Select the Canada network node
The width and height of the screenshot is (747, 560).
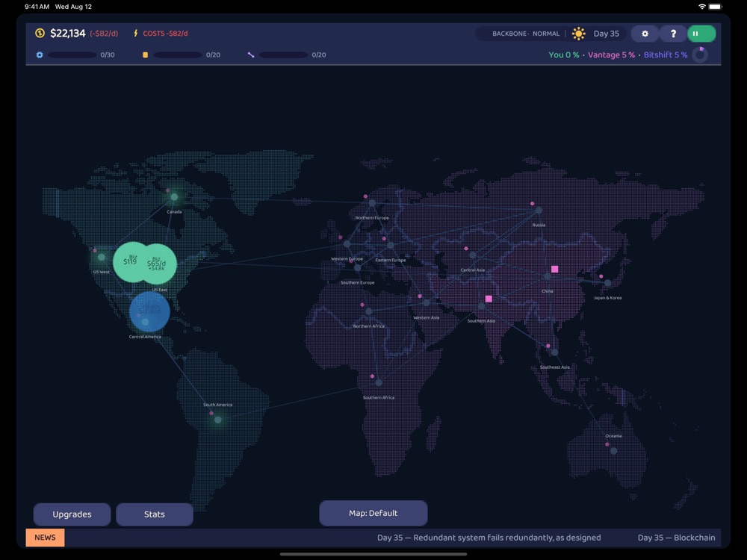[174, 196]
